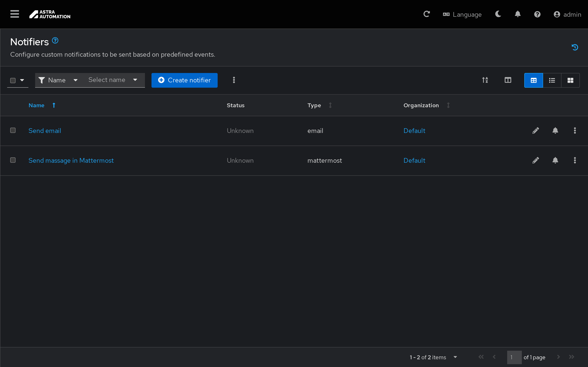Viewport: 588px width, 367px height.
Task: Click Create notifier button
Action: coord(184,80)
